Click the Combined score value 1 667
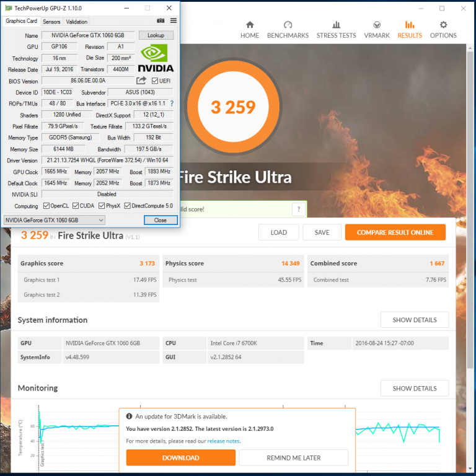Screen dimensions: 476x476 (437, 263)
